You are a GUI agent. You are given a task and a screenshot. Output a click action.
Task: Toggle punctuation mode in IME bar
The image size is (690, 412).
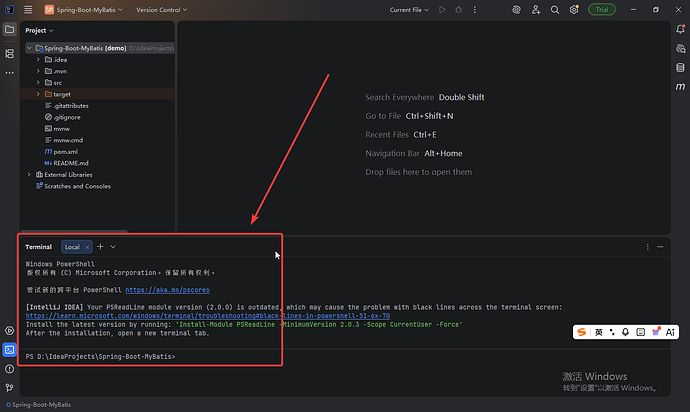click(612, 332)
